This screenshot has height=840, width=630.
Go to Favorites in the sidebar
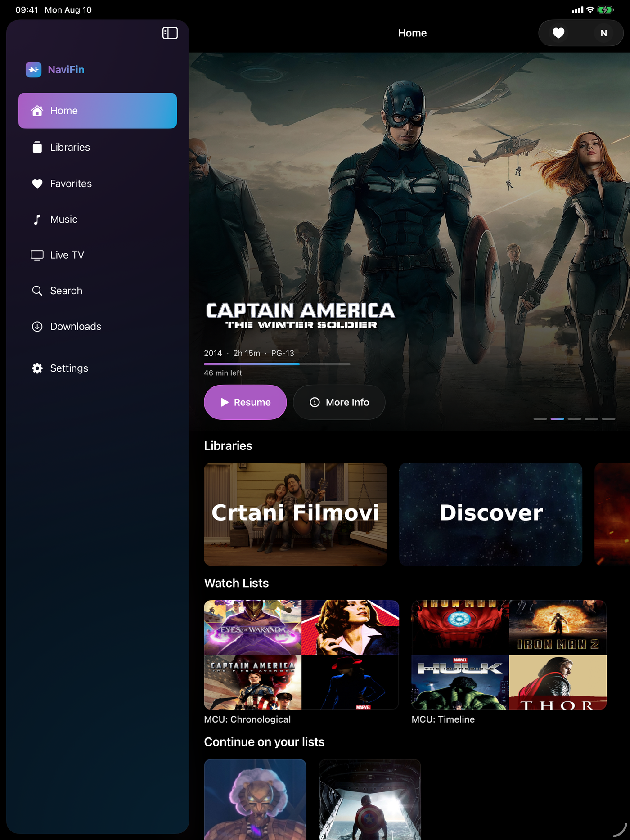point(98,184)
